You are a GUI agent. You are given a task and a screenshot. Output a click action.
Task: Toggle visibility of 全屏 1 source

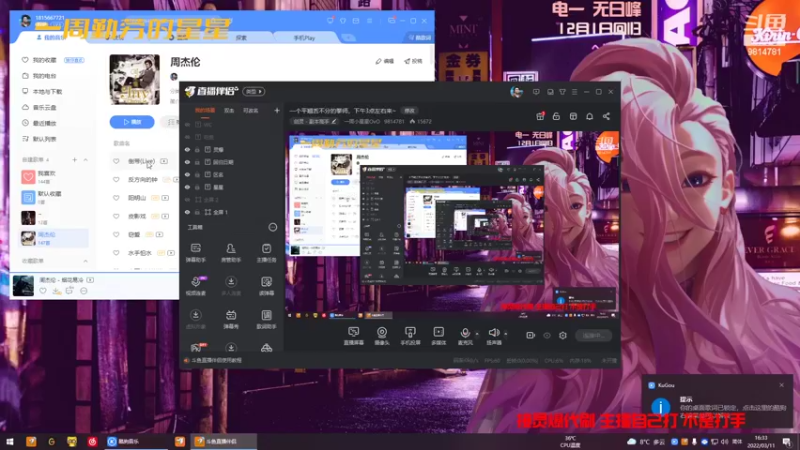(x=187, y=212)
